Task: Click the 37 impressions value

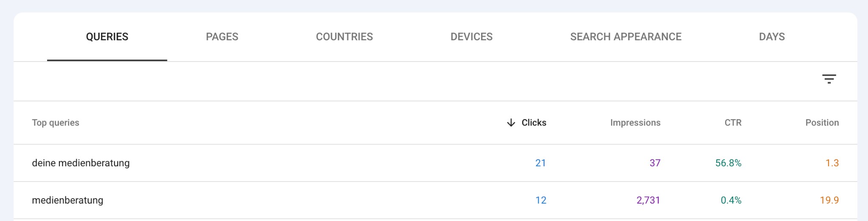Action: pyautogui.click(x=655, y=163)
